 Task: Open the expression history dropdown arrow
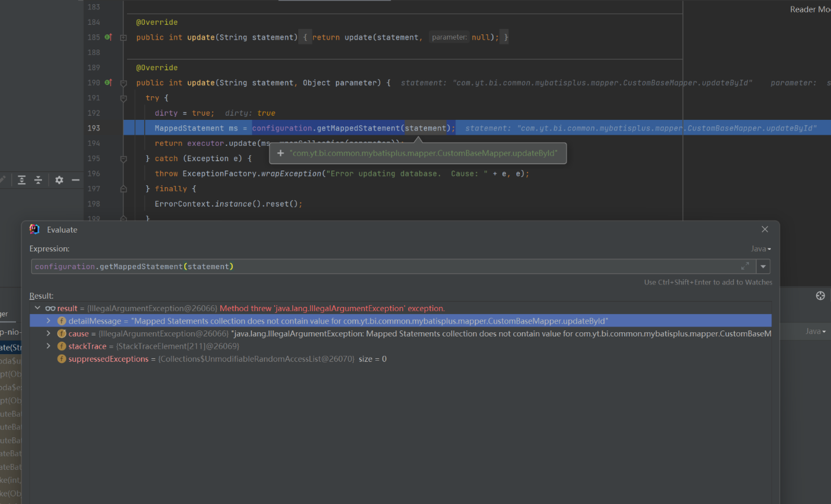(763, 266)
